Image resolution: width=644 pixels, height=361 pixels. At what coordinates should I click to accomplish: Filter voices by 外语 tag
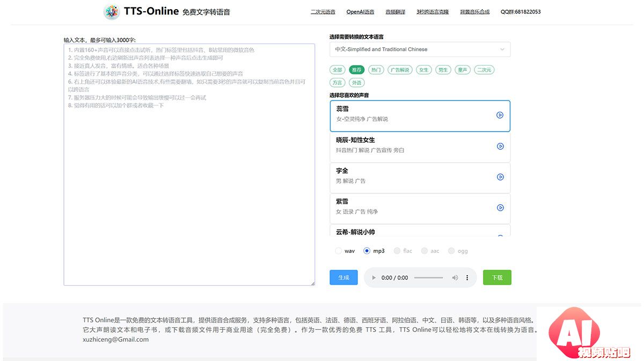356,83
